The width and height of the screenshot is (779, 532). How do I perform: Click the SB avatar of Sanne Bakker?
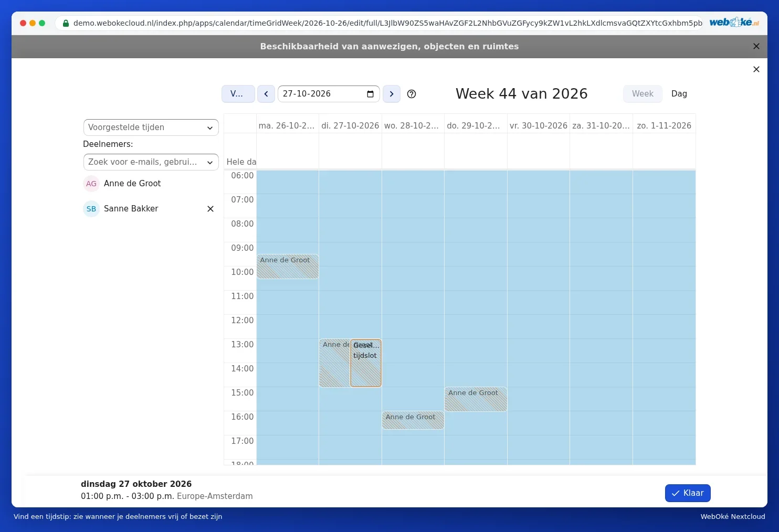91,209
